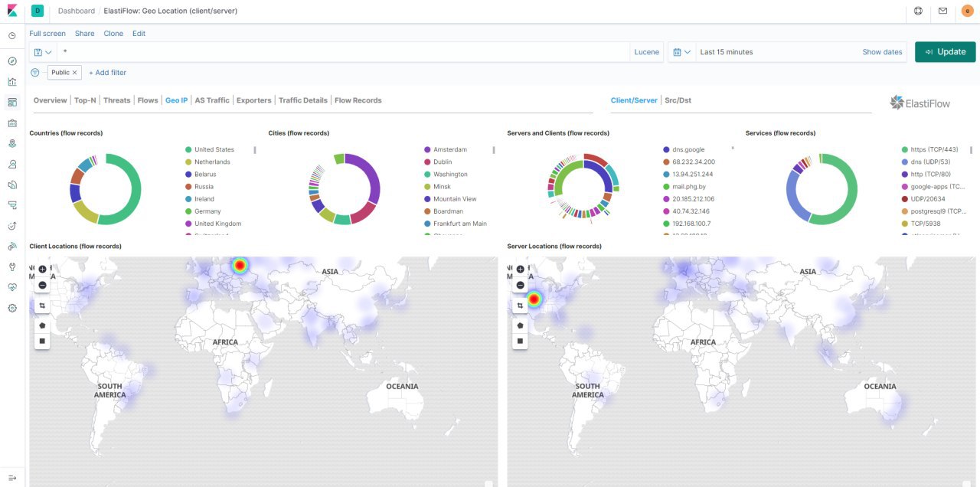The image size is (980, 487).
Task: Open the space selector 'D' menu
Action: click(38, 11)
